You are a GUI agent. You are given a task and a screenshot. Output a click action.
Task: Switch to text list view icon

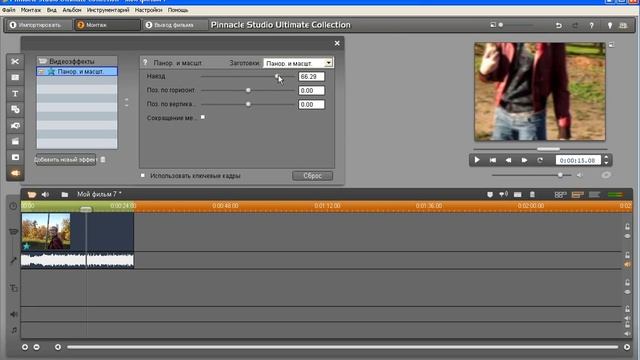(x=594, y=195)
